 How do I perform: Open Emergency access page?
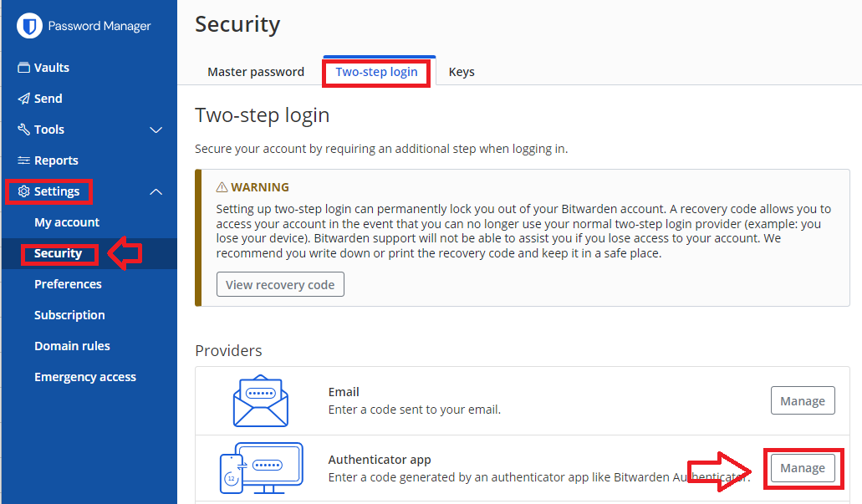(85, 377)
